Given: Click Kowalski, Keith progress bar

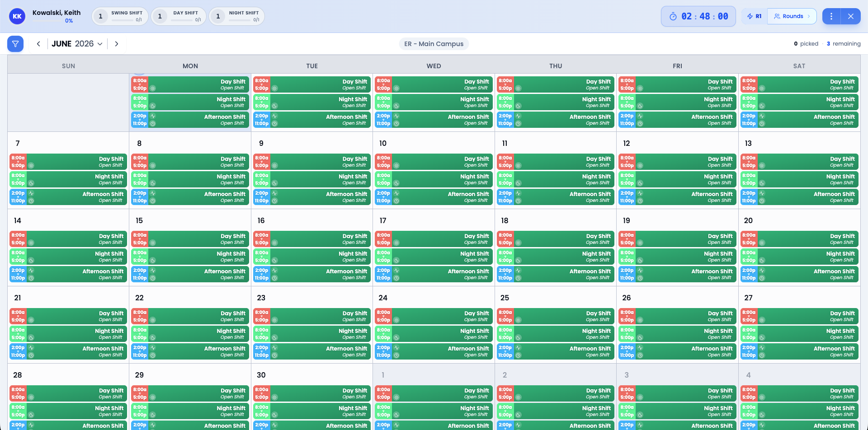Looking at the screenshot, I should (47, 21).
